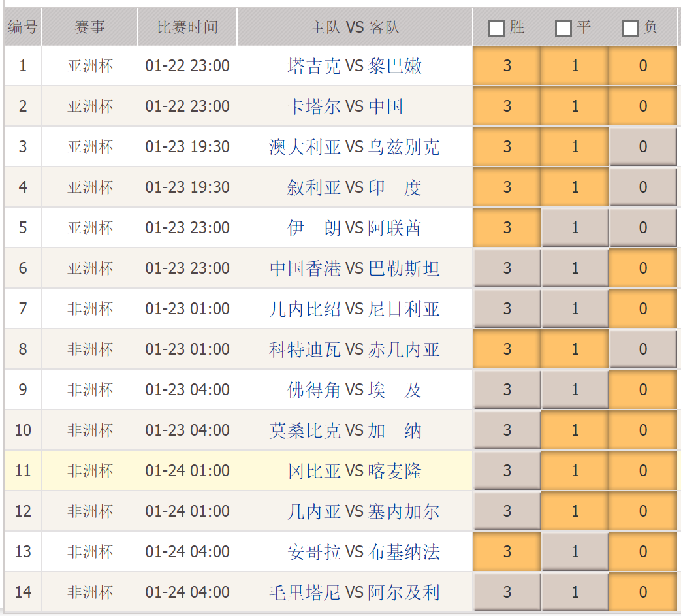Screen dimensions: 681x616
Task: Select lose option 0 for 科特迪瓦 VS 赤几内亚
Action: point(642,349)
